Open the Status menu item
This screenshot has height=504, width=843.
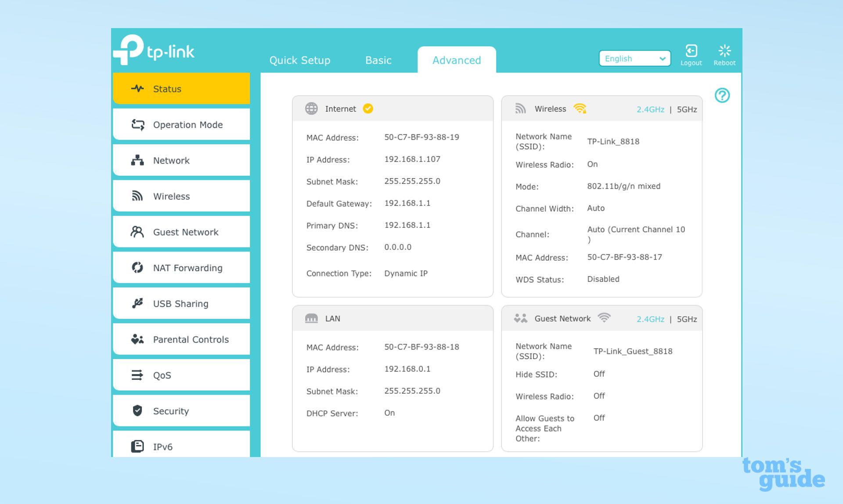(181, 88)
